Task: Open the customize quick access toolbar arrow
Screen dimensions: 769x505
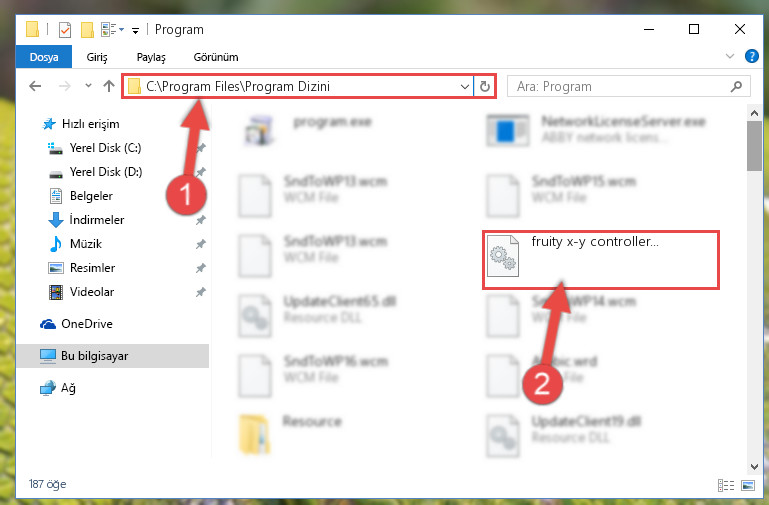Action: 135,31
